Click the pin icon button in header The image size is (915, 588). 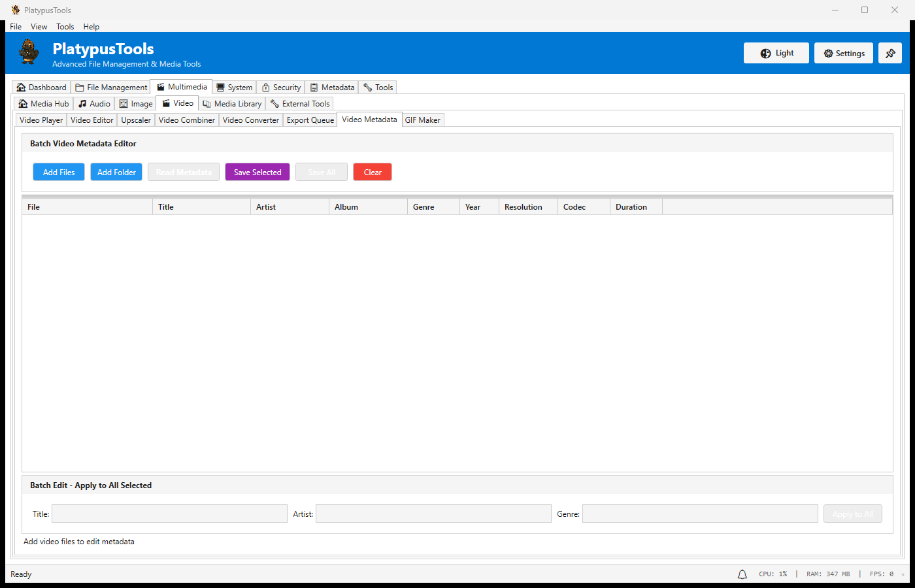[890, 54]
